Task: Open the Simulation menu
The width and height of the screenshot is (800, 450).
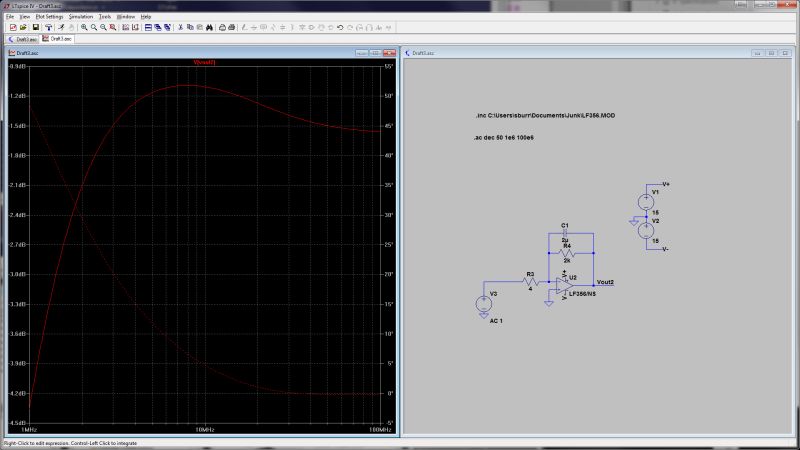Action: (81, 16)
